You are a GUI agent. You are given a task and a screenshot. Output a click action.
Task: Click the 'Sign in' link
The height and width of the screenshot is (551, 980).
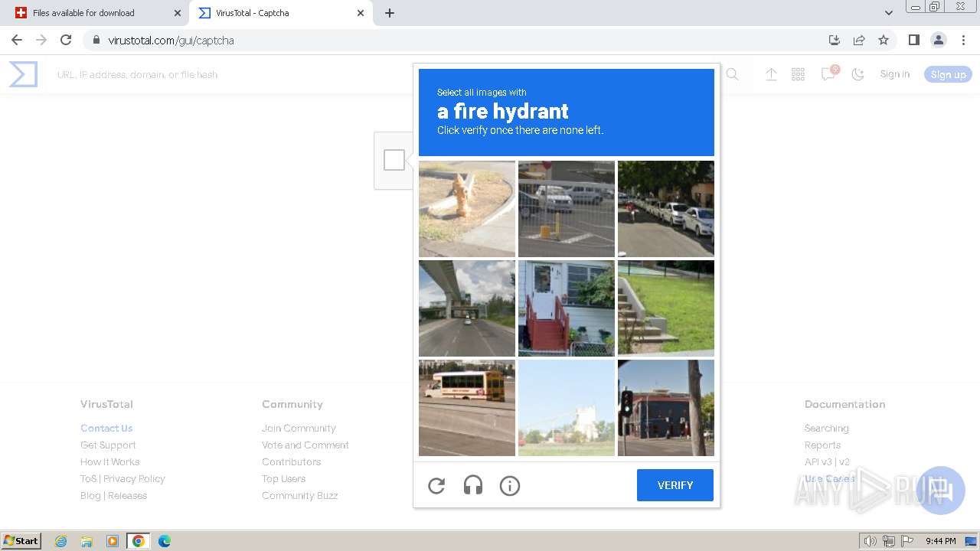pyautogui.click(x=894, y=74)
